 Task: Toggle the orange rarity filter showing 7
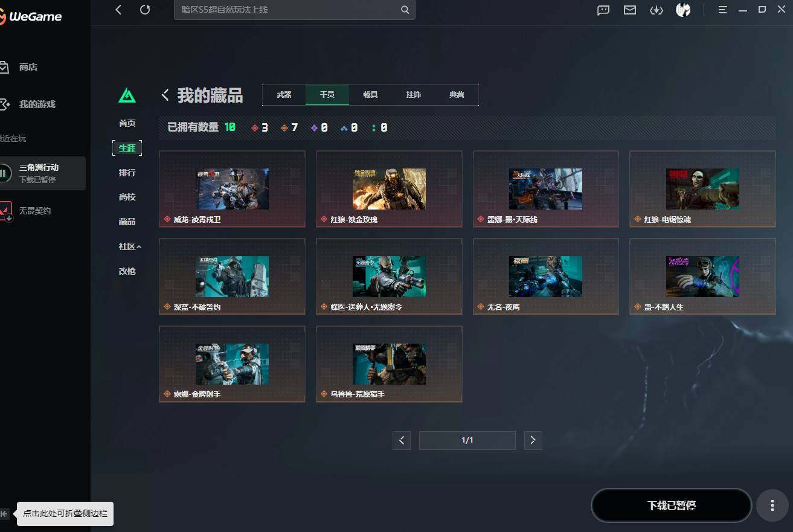[x=289, y=127]
